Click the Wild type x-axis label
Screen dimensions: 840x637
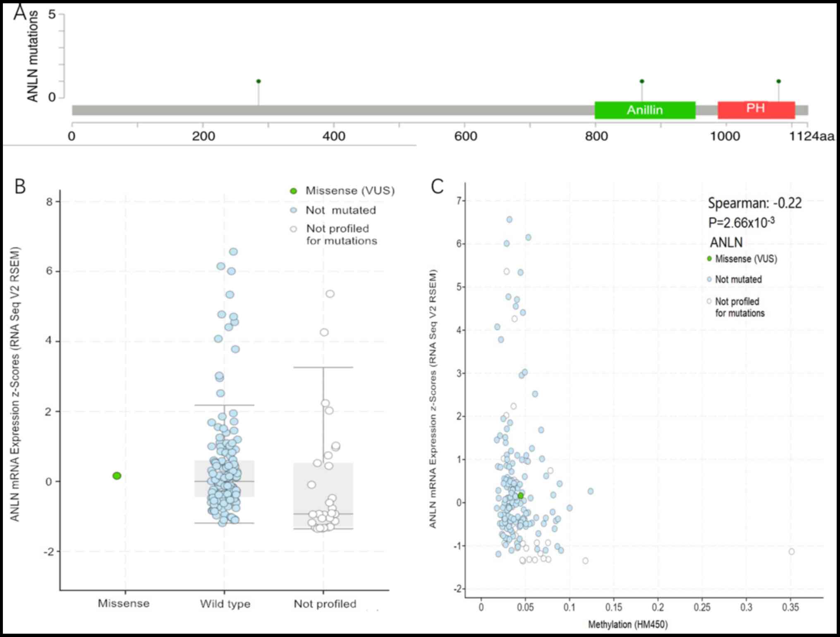click(x=225, y=603)
